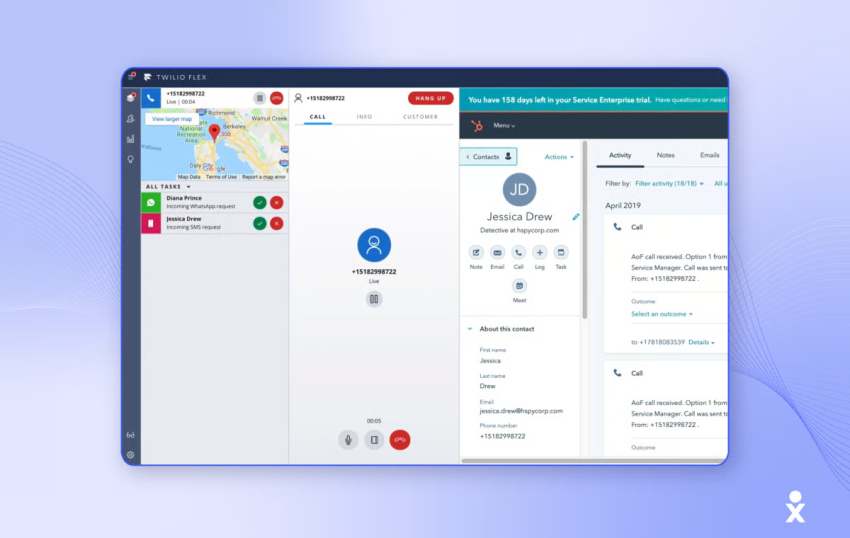Open settings gear in the Flex sidebar

[x=131, y=455]
